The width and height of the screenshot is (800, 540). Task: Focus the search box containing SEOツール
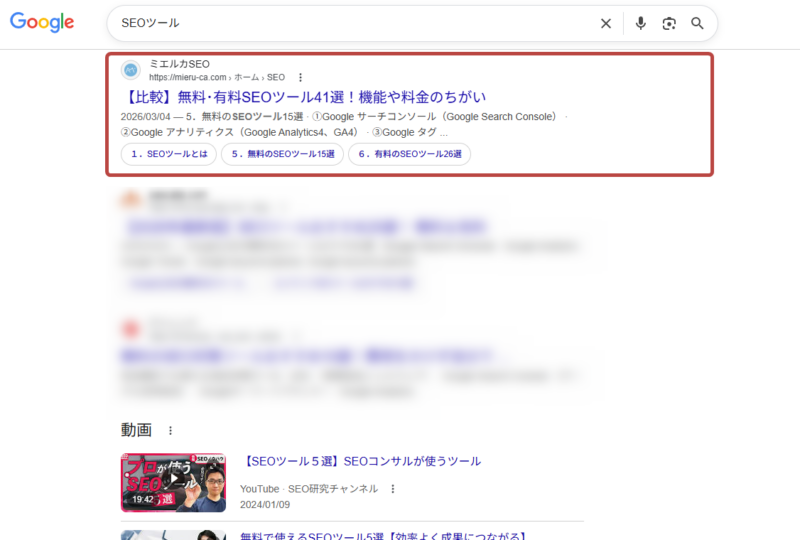(350, 23)
